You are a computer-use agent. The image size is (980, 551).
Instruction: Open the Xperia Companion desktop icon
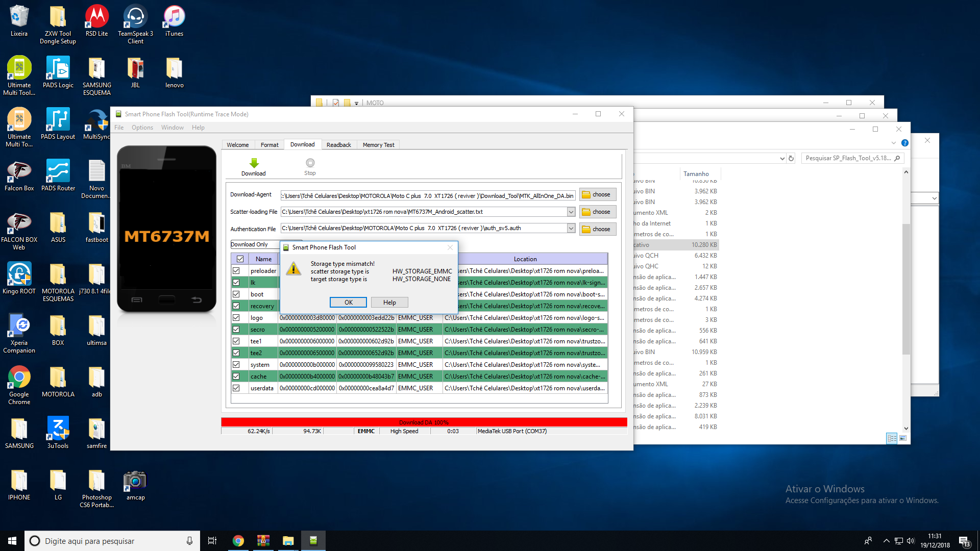(x=19, y=325)
